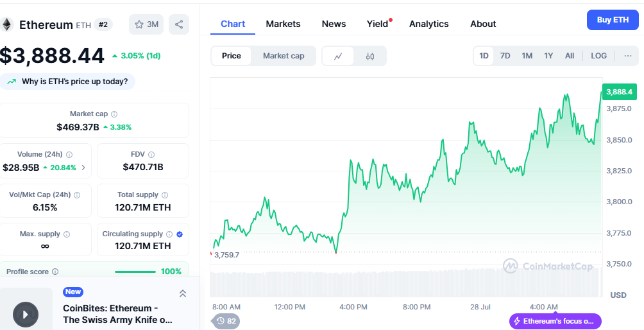Image resolution: width=644 pixels, height=330 pixels.
Task: Open CoinBites: Ethereum article title
Action: [117, 314]
